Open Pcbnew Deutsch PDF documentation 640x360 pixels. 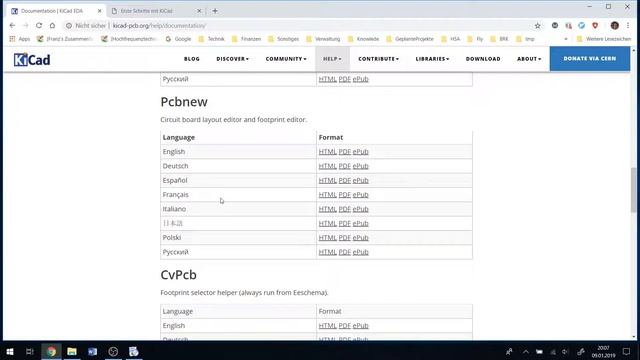point(344,166)
